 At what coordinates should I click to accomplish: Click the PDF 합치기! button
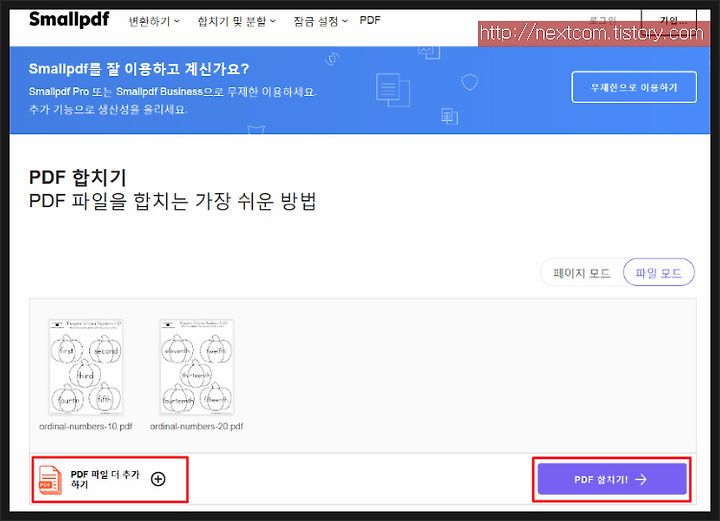pyautogui.click(x=612, y=479)
